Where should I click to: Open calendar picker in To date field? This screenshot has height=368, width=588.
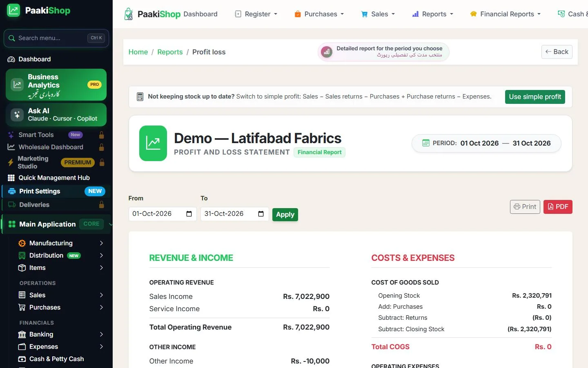point(261,214)
